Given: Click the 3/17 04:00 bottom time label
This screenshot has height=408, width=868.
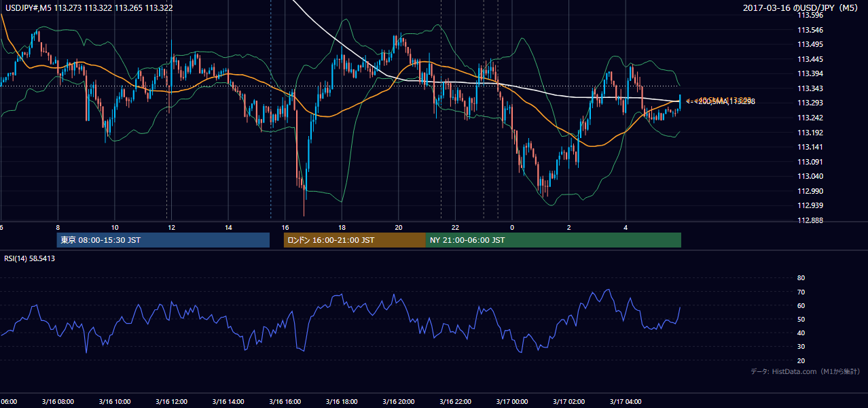Looking at the screenshot, I should pyautogui.click(x=626, y=401).
